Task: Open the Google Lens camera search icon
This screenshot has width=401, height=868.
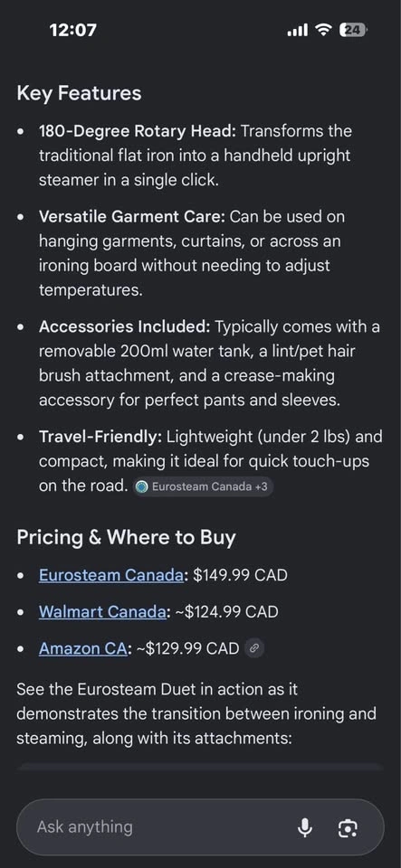Action: [x=348, y=828]
